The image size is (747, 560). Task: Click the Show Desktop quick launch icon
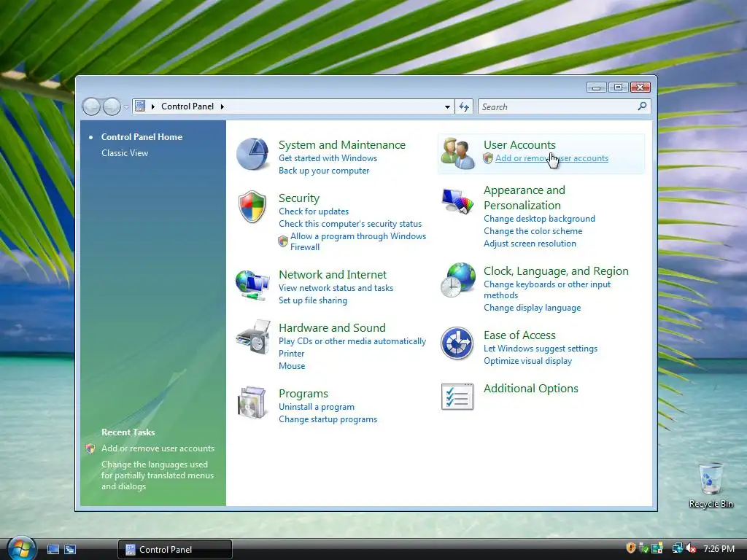[53, 550]
